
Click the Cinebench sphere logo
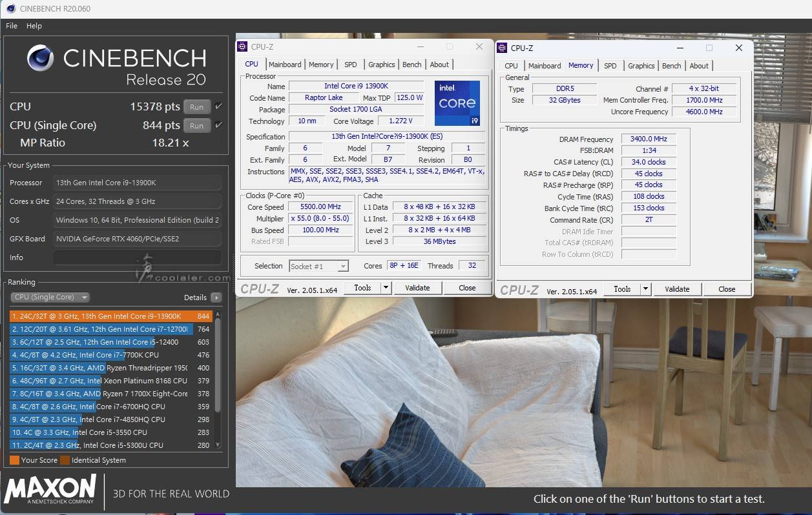pos(41,58)
